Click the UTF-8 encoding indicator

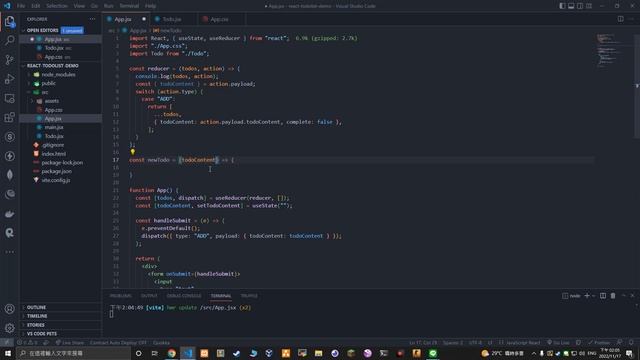[475, 342]
